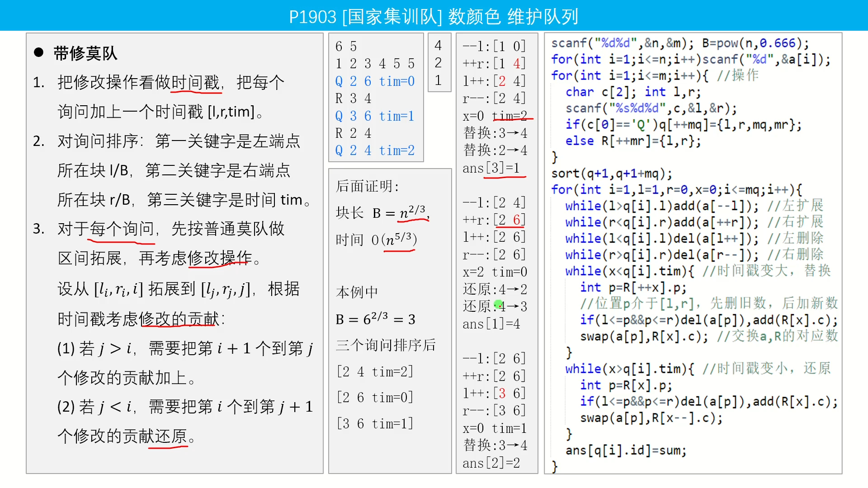Click the code 'B=pow(n,0.666);'
This screenshot has width=868, height=488.
click(755, 43)
